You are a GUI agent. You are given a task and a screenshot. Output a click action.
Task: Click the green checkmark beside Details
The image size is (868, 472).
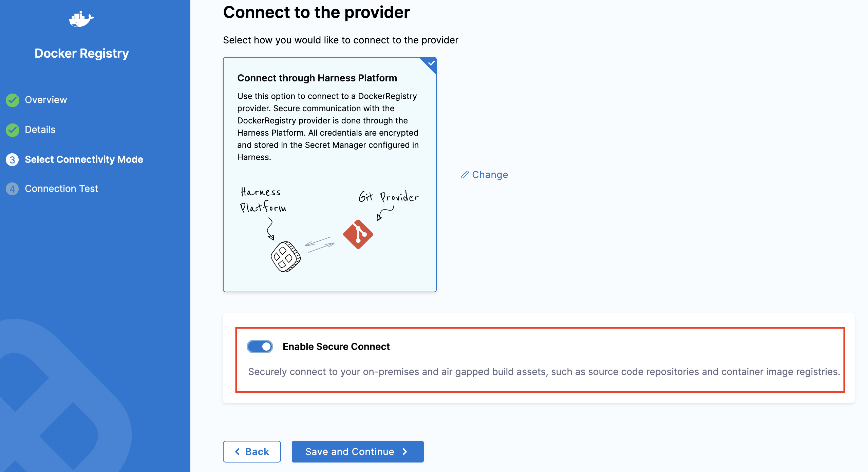[x=13, y=130]
